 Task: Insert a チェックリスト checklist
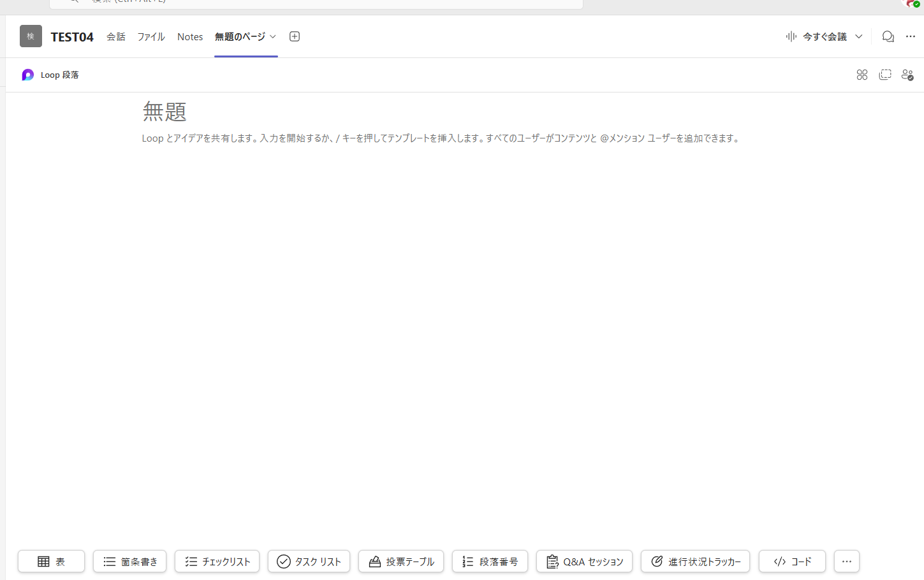[x=217, y=561]
